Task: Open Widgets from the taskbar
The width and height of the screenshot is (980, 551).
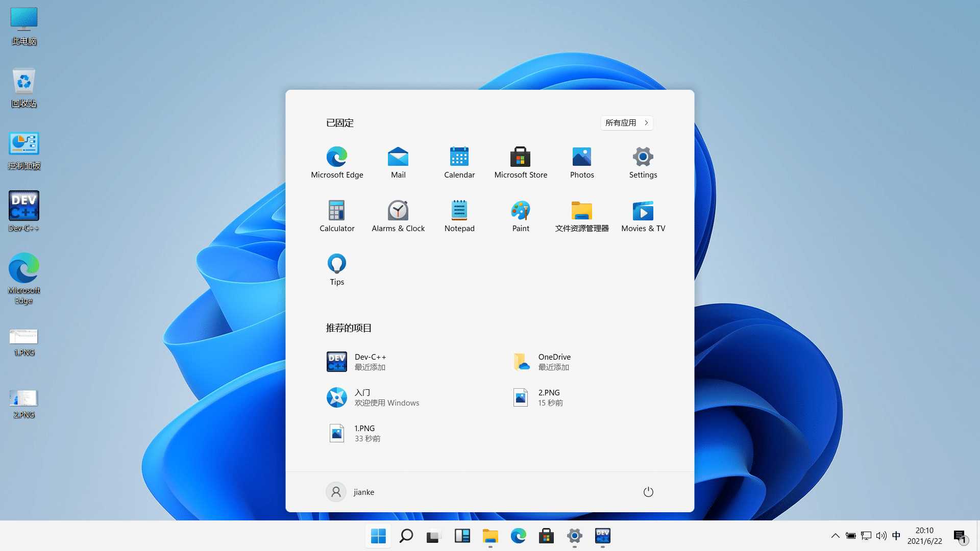Action: tap(462, 536)
